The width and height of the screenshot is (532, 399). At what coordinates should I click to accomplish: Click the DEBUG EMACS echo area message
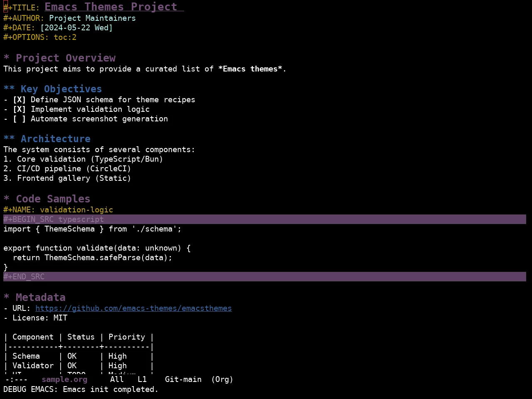tap(81, 389)
